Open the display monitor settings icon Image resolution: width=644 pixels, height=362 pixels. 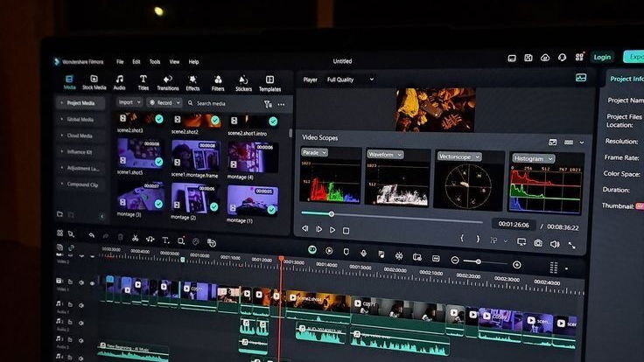pos(521,241)
